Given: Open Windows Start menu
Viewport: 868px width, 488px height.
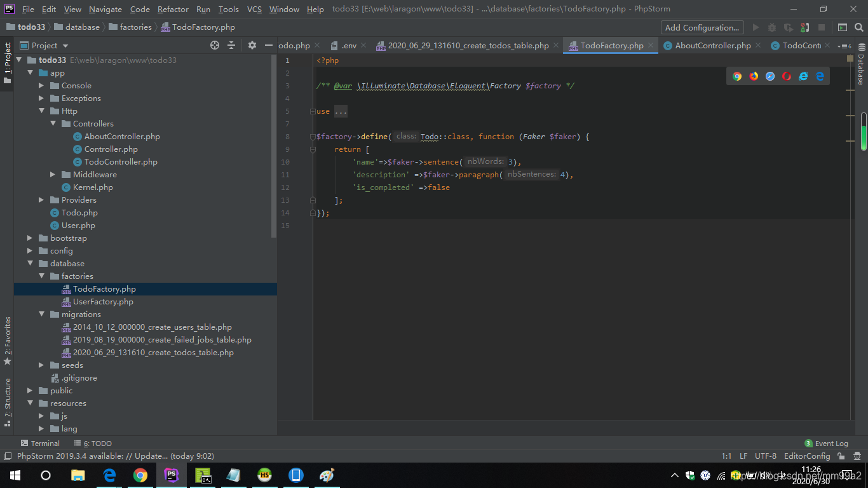Looking at the screenshot, I should [x=15, y=475].
